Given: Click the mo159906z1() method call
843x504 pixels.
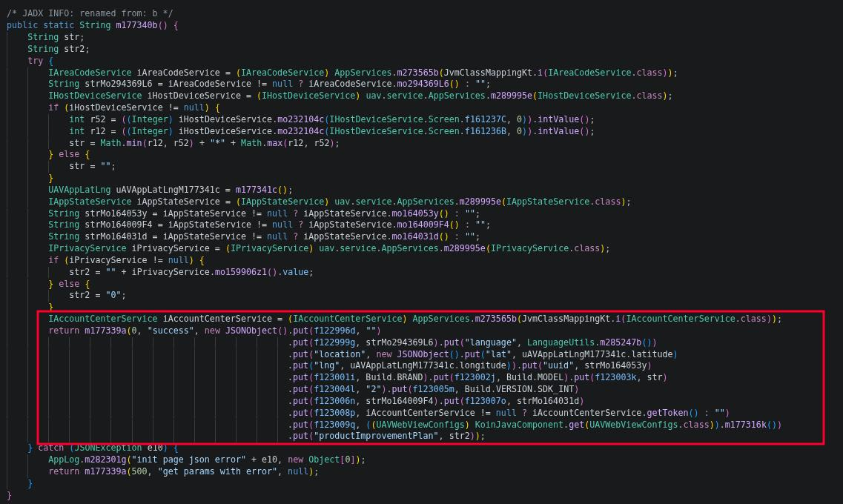Looking at the screenshot, I should [x=246, y=272].
